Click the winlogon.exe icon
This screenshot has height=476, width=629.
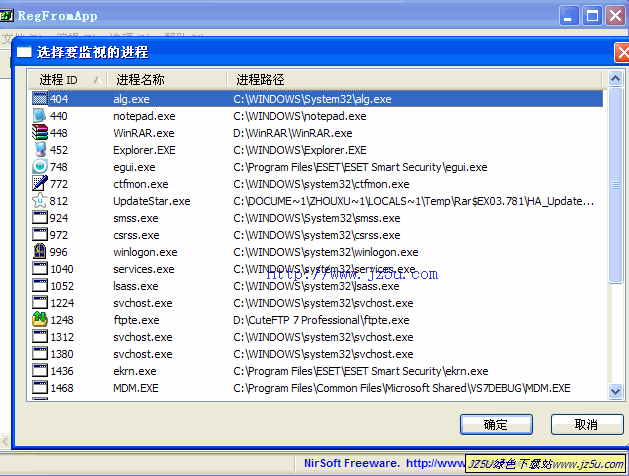click(40, 251)
